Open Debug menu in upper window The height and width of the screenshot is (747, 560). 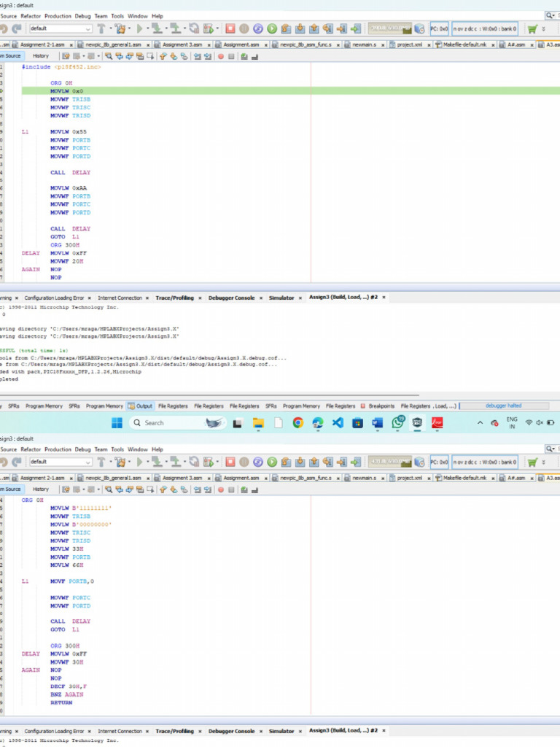tap(82, 16)
